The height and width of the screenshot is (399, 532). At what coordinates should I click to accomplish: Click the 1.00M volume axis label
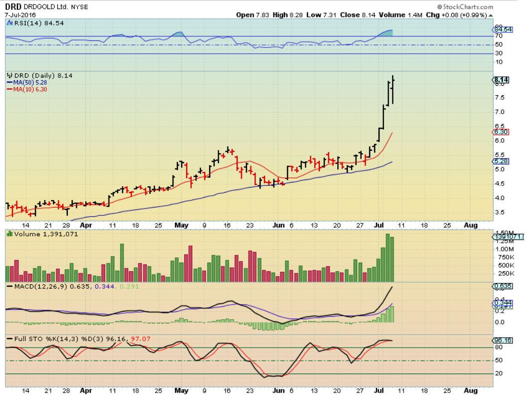[506, 249]
